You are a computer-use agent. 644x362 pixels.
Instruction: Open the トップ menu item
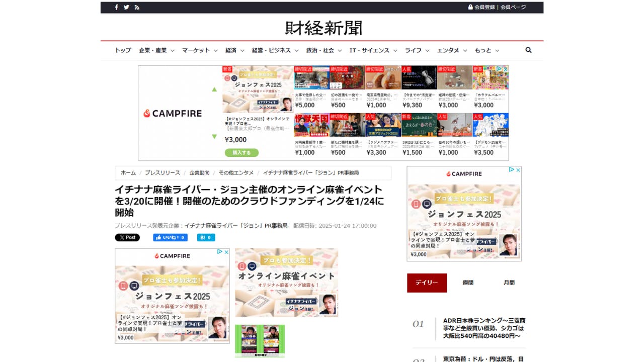(x=123, y=50)
